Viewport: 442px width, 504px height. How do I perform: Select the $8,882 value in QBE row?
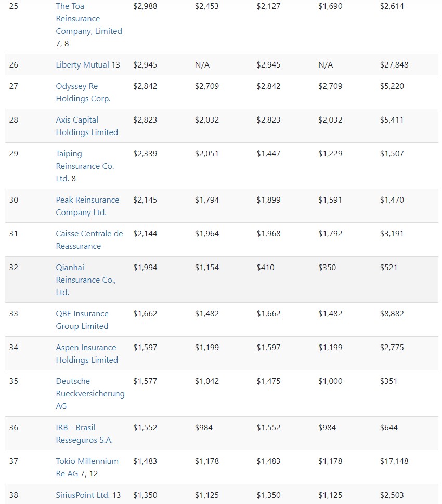pyautogui.click(x=392, y=314)
